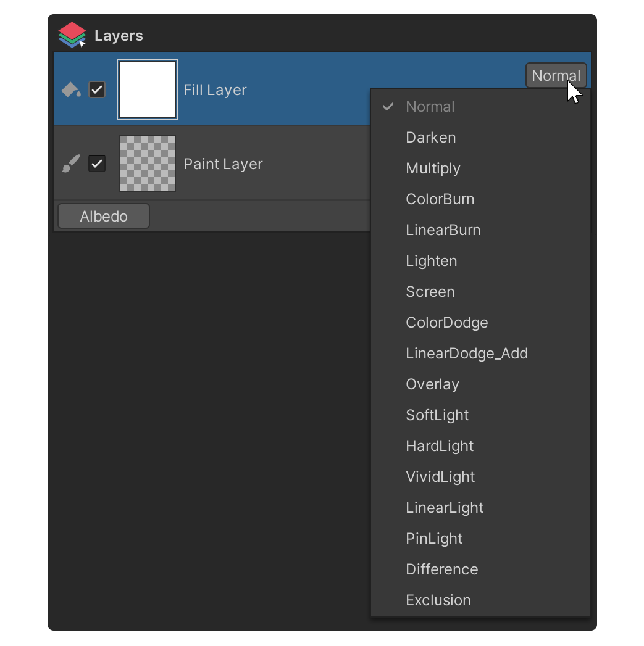Select the checkered Paint Layer thumbnail
This screenshot has height=646, width=644.
[148, 164]
